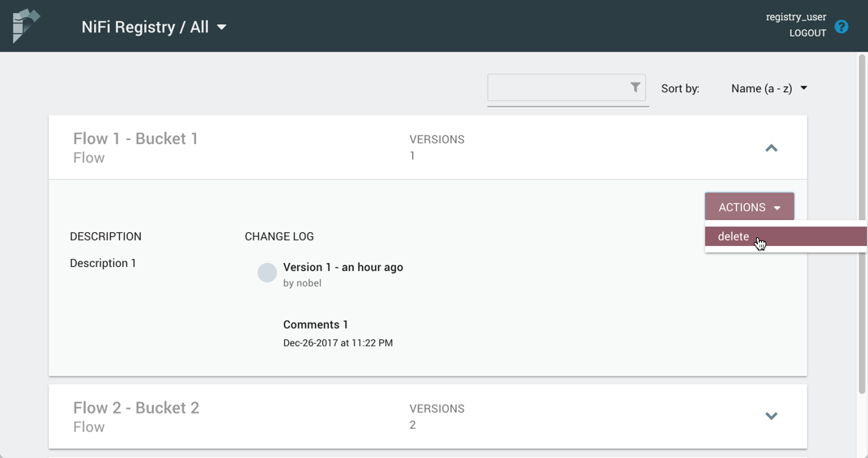This screenshot has height=458, width=868.
Task: Click the registry_user username
Action: [796, 17]
